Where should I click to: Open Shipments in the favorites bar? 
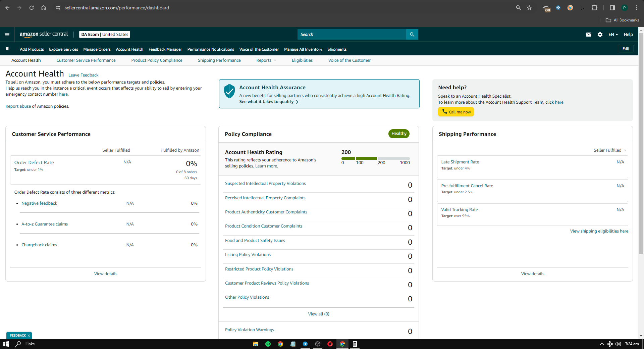click(337, 49)
